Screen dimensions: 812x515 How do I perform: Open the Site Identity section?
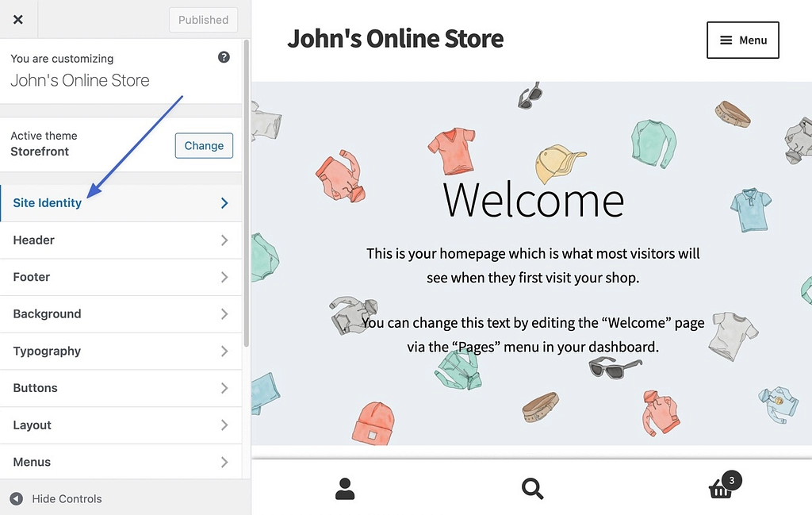121,203
